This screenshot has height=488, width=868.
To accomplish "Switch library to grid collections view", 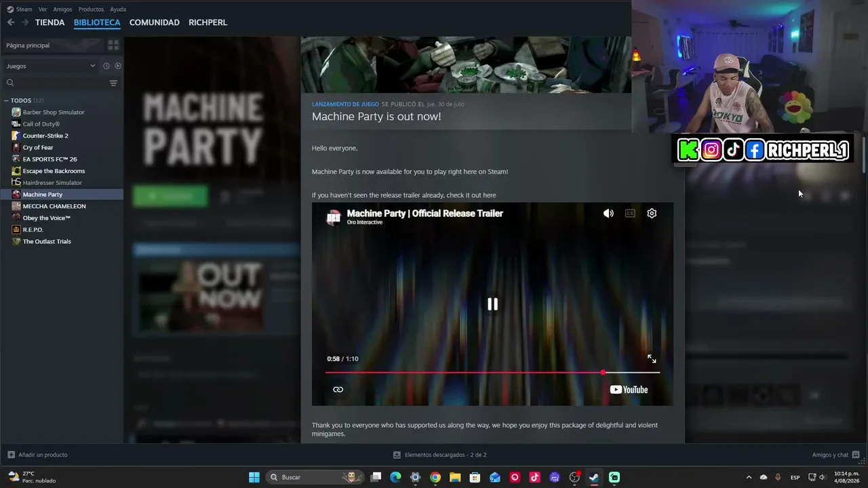I will point(113,45).
